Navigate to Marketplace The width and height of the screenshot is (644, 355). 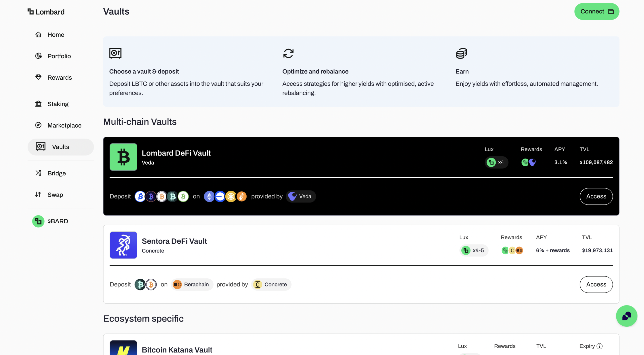(x=60, y=125)
